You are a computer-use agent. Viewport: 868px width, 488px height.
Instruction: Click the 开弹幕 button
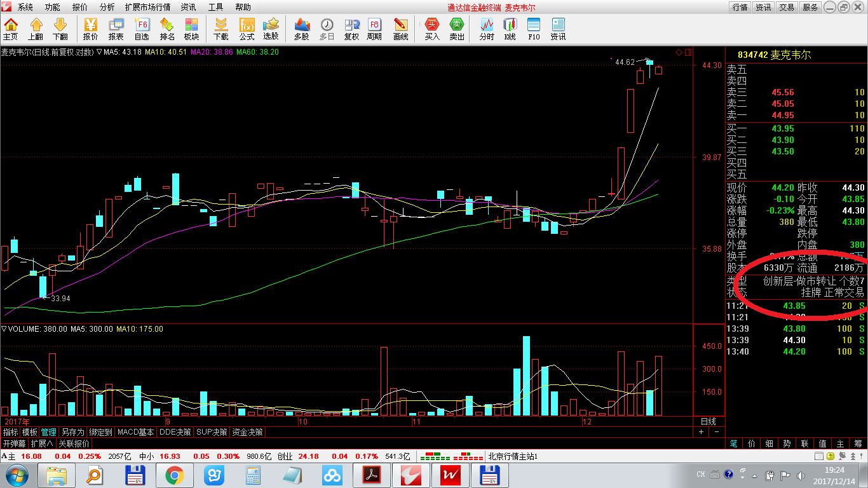[14, 444]
